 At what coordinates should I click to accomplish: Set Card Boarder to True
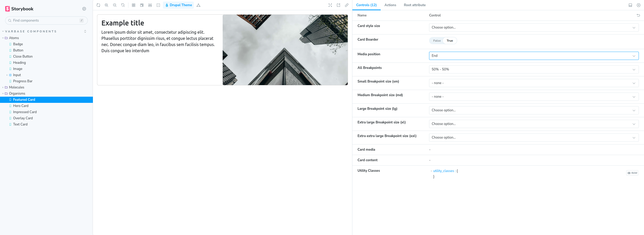[450, 41]
